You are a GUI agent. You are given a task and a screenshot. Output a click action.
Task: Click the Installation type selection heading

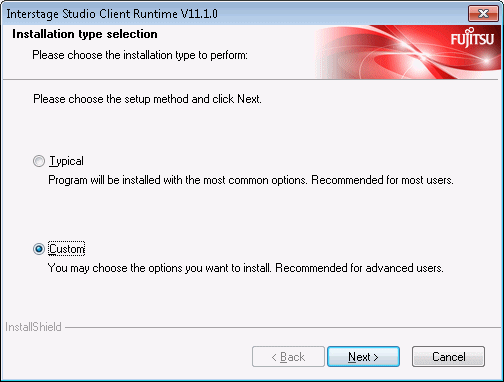pyautogui.click(x=85, y=34)
